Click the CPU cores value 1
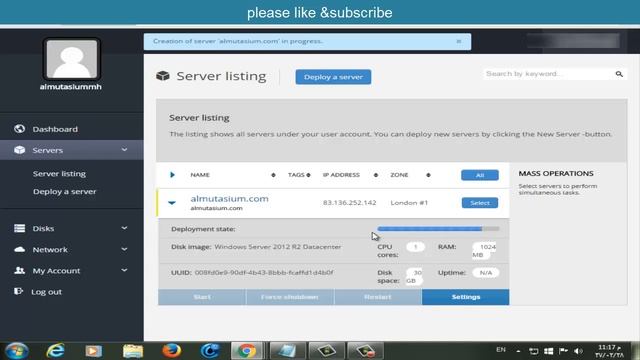This screenshot has height=360, width=640. [x=416, y=247]
